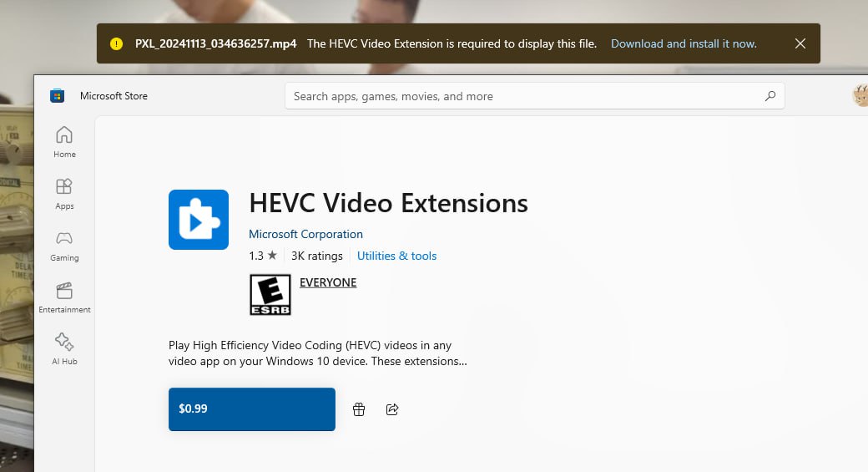Viewport: 868px width, 472px height.
Task: Click the Microsoft Store logo icon
Action: [x=58, y=96]
